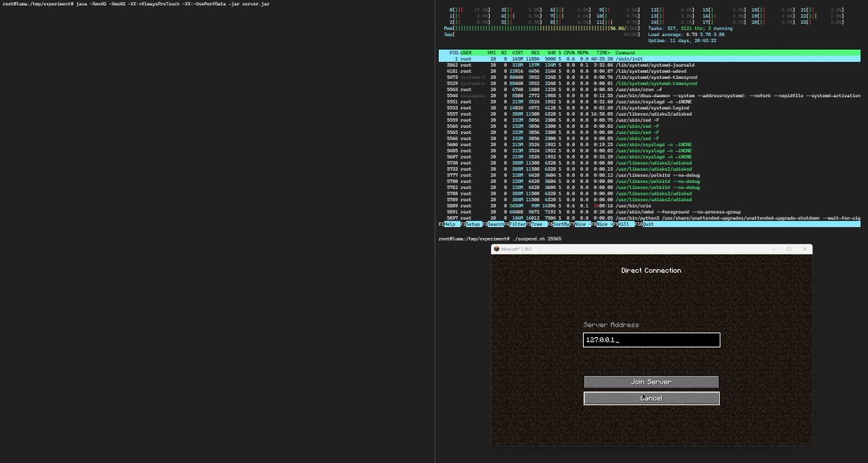Select Quit in the htop function bar
This screenshot has width=868, height=463.
646,224
